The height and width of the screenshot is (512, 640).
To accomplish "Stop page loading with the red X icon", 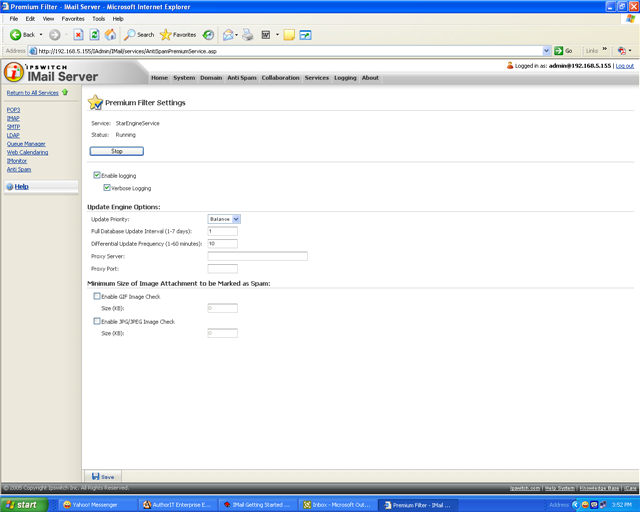I will point(78,35).
